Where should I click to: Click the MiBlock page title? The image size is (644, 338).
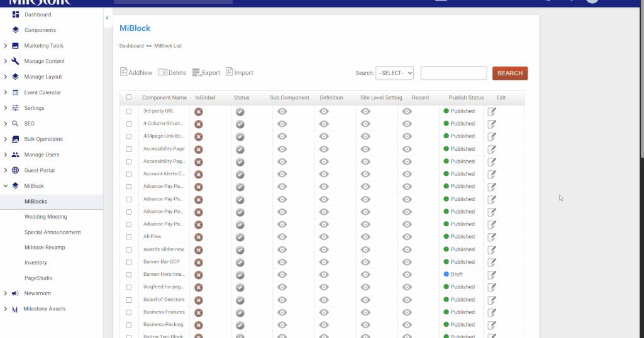135,28
